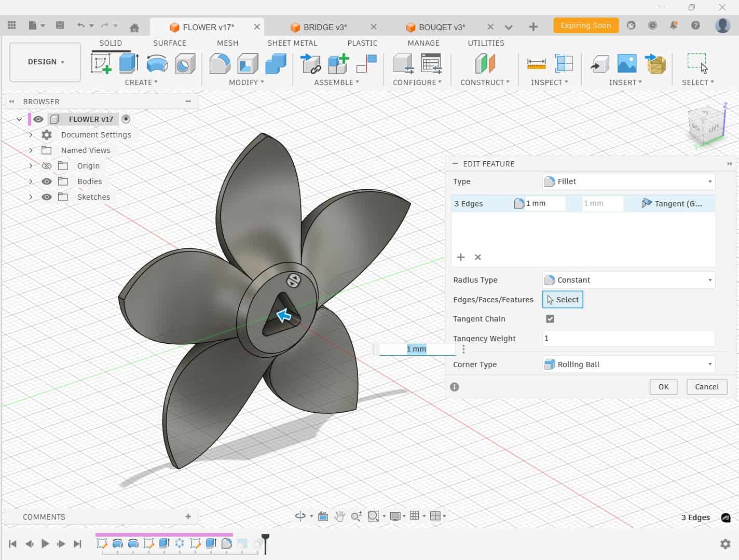The height and width of the screenshot is (560, 739).
Task: Open the Type dropdown showing Fillet
Action: pos(628,181)
